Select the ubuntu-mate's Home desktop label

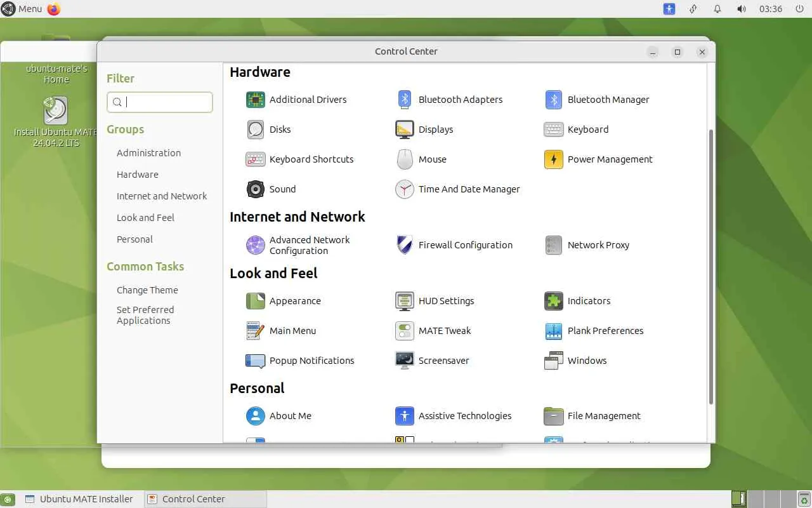56,74
